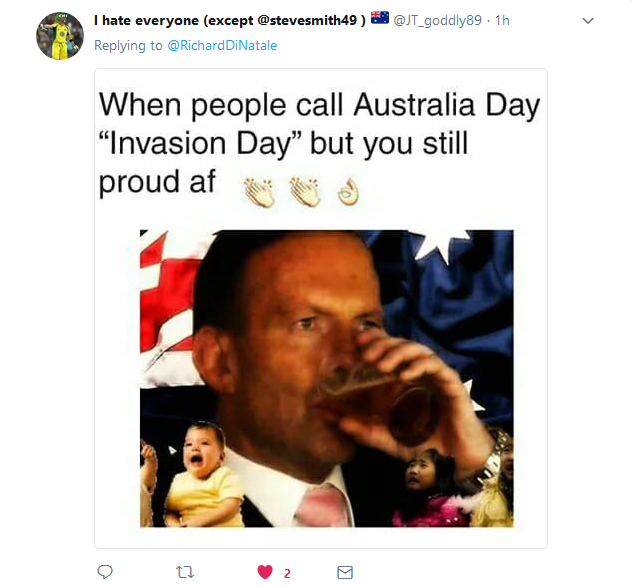Image resolution: width=632 pixels, height=586 pixels.
Task: Click the crying baby in the meme
Action: click(204, 475)
